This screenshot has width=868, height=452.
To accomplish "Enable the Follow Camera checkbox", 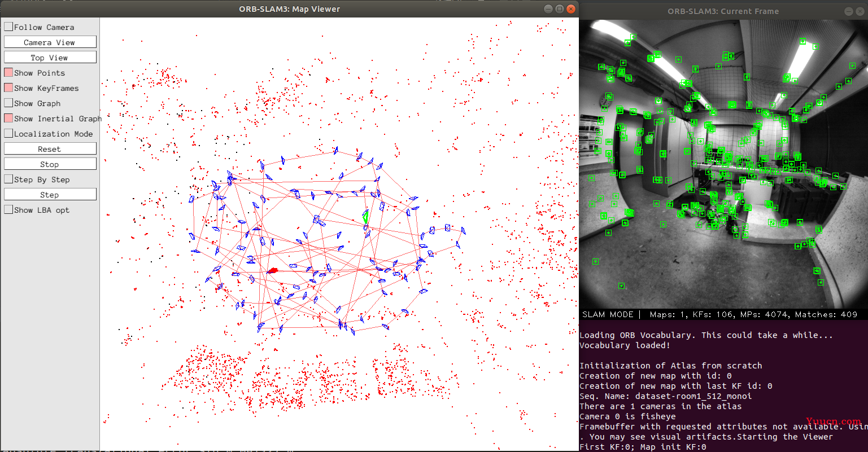I will coord(8,27).
